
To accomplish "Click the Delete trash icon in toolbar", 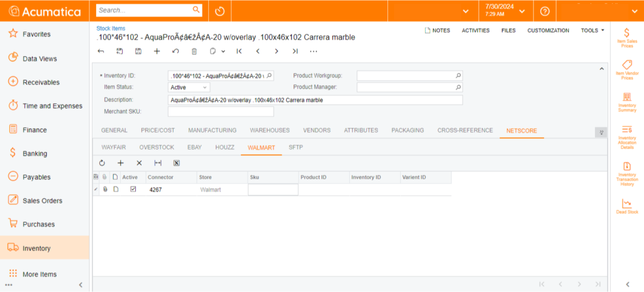I will coord(194,51).
